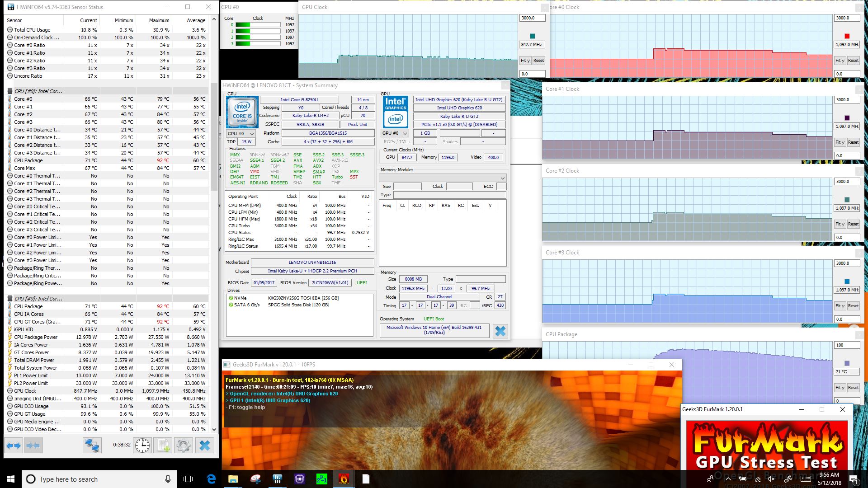Click the Core #3 Clock blue swatch
The width and height of the screenshot is (868, 488).
847,282
